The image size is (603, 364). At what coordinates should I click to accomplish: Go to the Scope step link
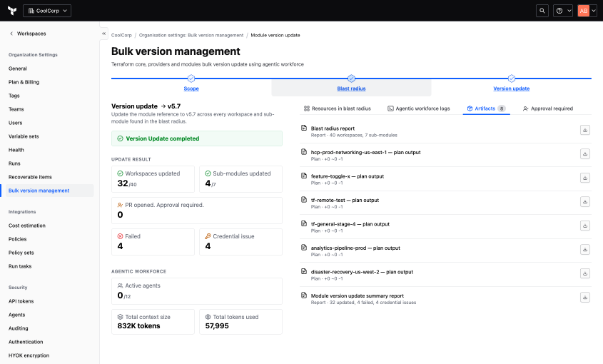(x=191, y=89)
